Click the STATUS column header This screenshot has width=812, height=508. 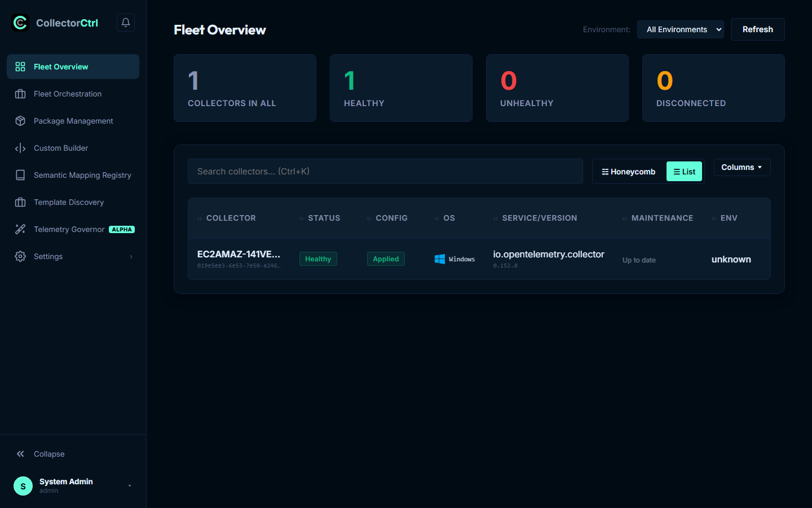(324, 218)
